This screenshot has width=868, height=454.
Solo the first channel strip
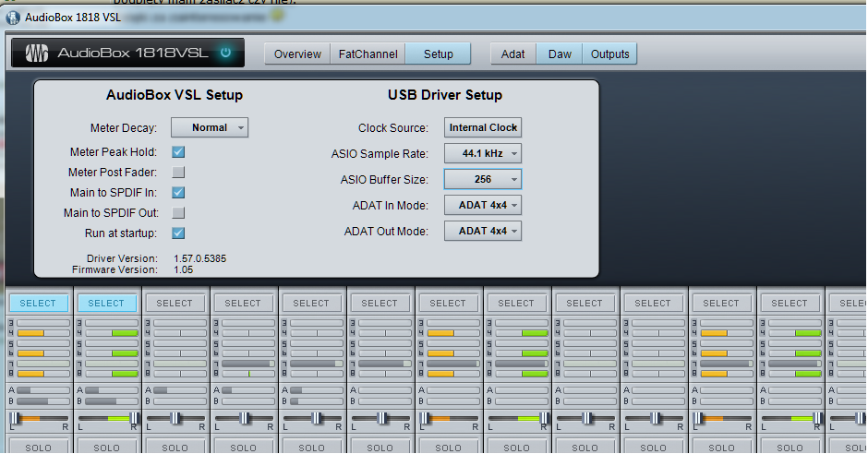(38, 447)
